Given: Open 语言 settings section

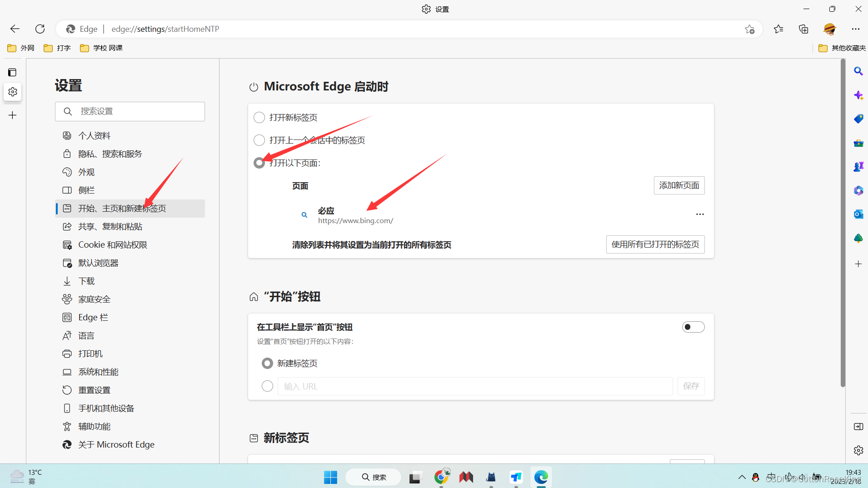Looking at the screenshot, I should click(x=130, y=336).
